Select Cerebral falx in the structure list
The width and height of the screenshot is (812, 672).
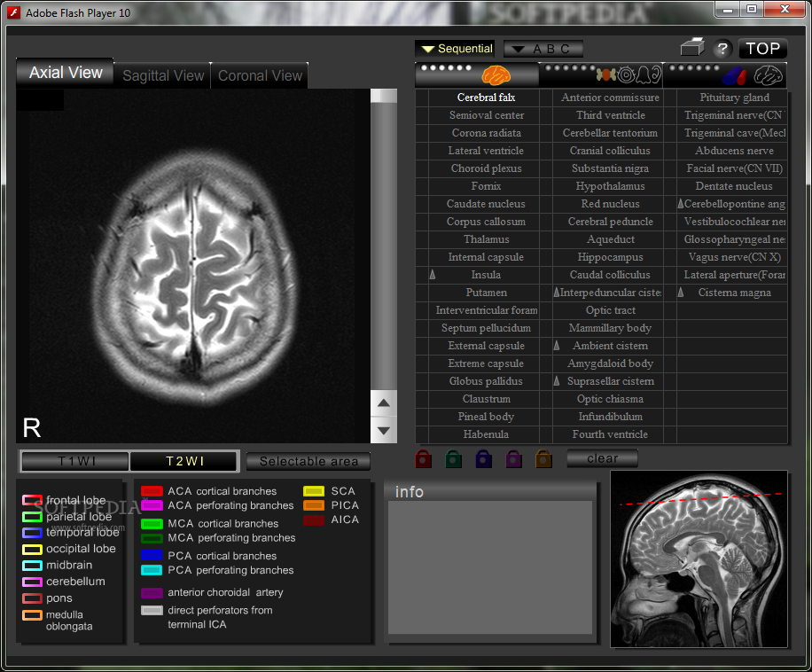486,98
